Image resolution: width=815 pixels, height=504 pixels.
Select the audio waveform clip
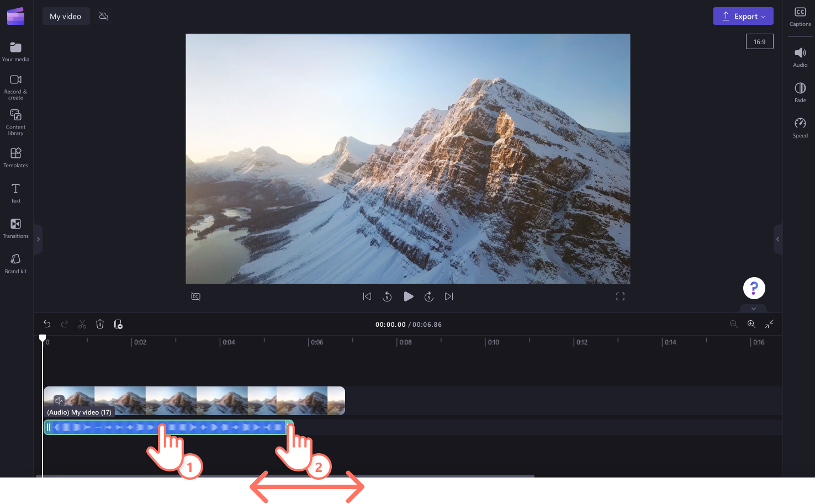point(169,427)
